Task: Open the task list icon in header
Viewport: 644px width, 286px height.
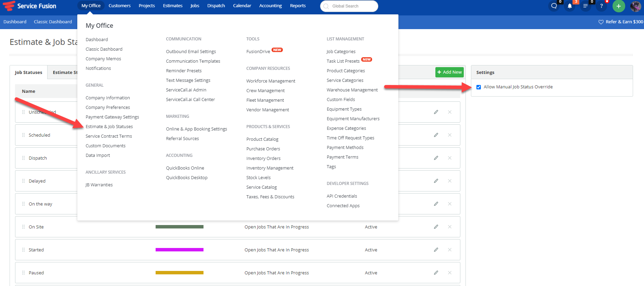Action: click(586, 6)
